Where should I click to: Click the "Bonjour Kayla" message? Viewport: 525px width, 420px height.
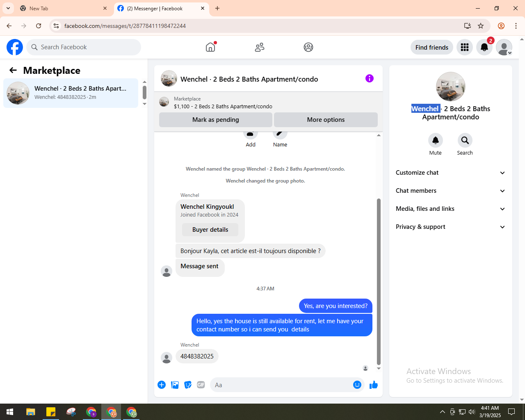[251, 251]
